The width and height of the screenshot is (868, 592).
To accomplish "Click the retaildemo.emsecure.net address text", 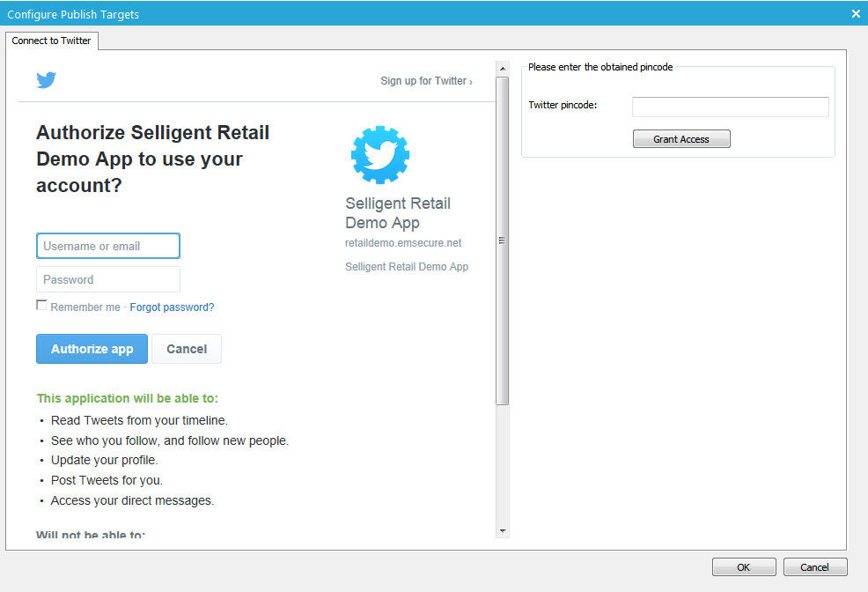I will click(x=403, y=243).
